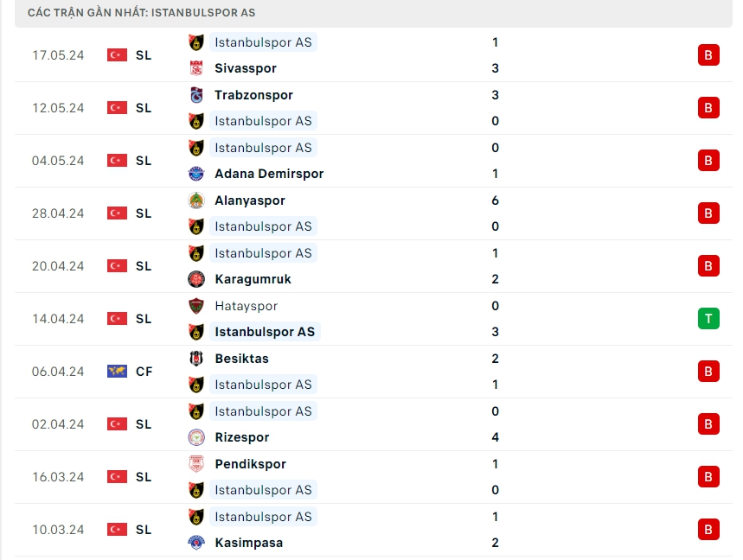Click the Besiktas club badge
The image size is (743, 560).
196,359
